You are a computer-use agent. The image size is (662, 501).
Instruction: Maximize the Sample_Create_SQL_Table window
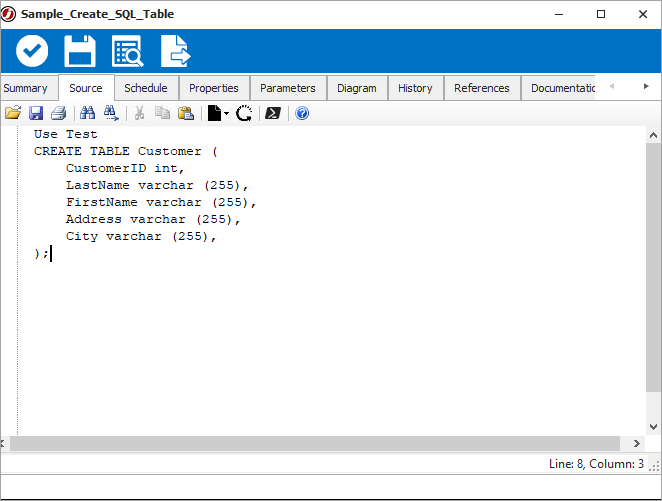click(x=601, y=14)
